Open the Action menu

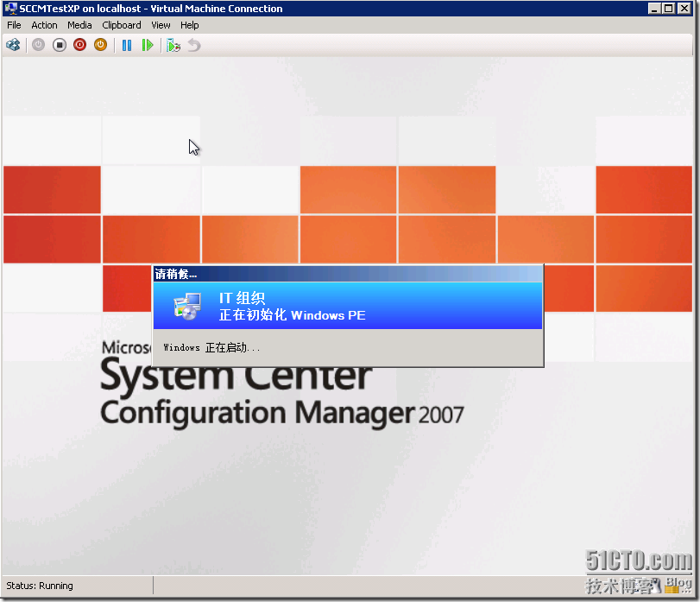tap(44, 25)
